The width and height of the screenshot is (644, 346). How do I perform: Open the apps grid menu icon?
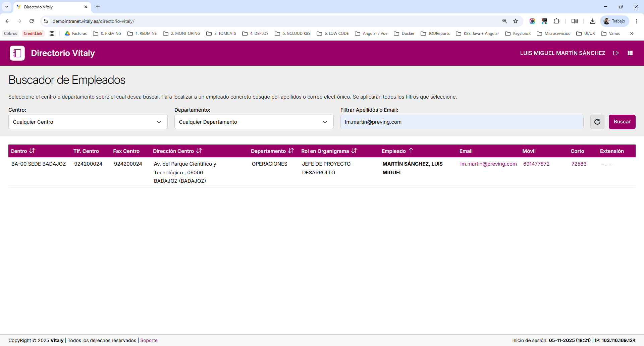coord(630,53)
